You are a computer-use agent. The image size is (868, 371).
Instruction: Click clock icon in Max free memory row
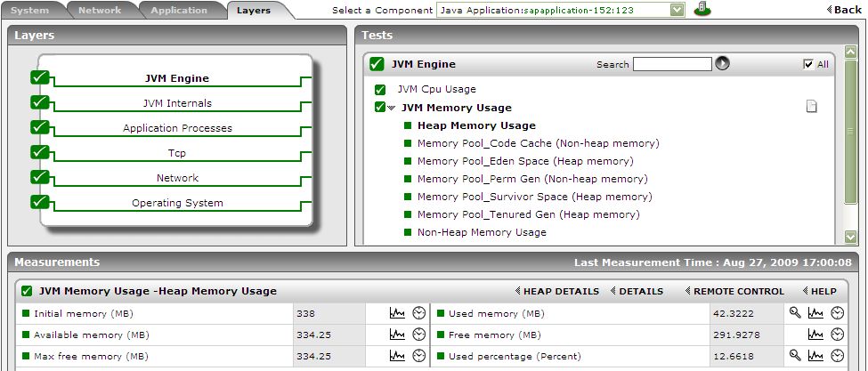coord(419,356)
